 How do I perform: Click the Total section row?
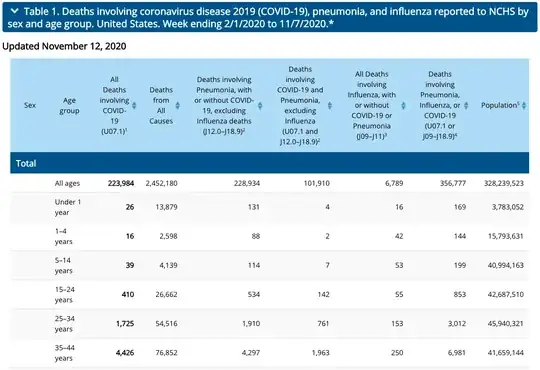point(270,163)
